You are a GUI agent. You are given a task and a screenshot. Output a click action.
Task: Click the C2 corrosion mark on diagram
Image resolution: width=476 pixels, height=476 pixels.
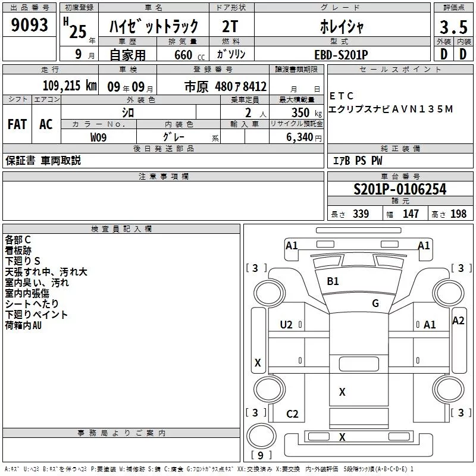tap(292, 414)
